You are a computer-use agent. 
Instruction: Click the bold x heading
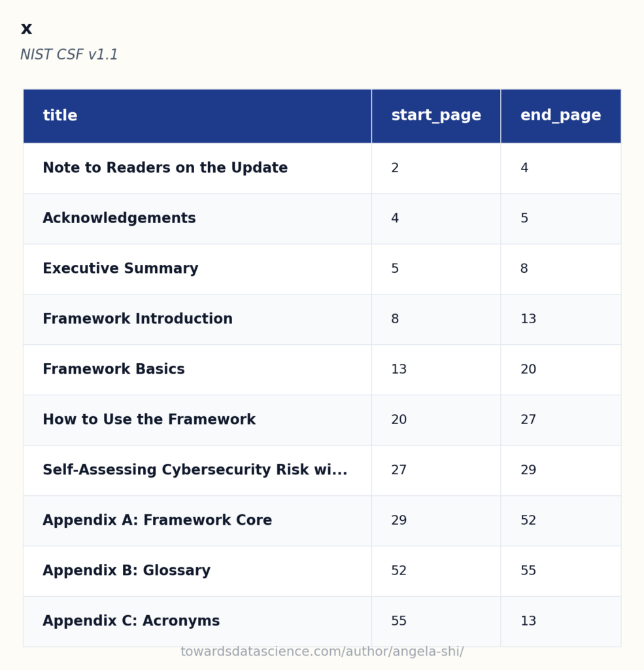tap(26, 29)
